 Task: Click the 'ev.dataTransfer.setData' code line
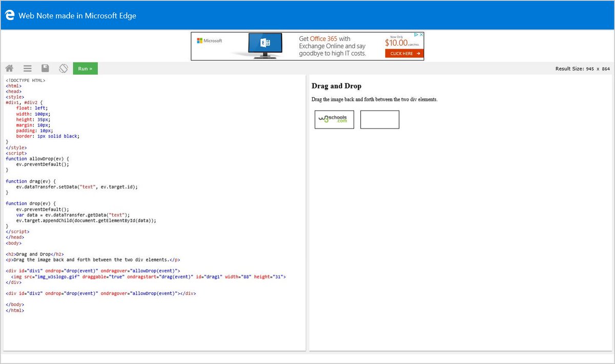point(77,187)
